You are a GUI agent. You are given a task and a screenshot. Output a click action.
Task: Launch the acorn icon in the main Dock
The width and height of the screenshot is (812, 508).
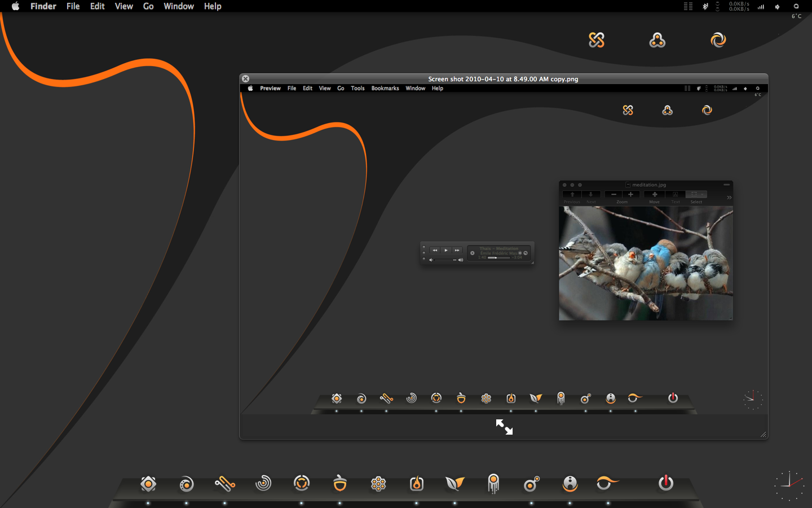tap(340, 483)
